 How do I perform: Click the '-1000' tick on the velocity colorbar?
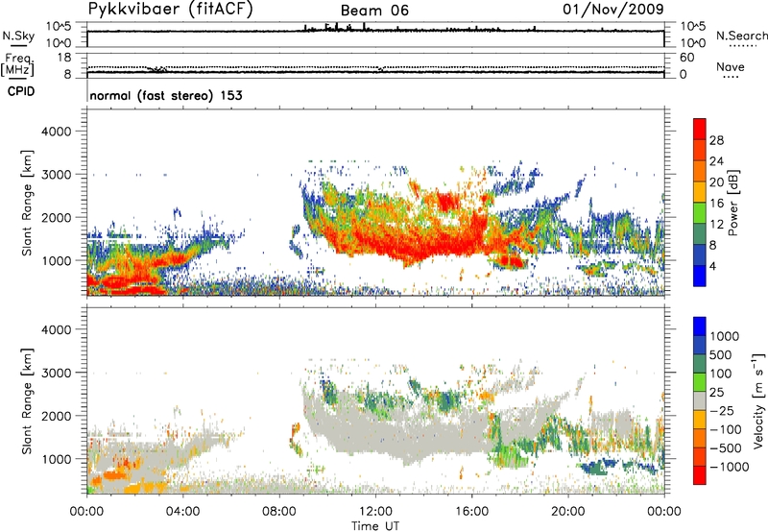[x=729, y=467]
